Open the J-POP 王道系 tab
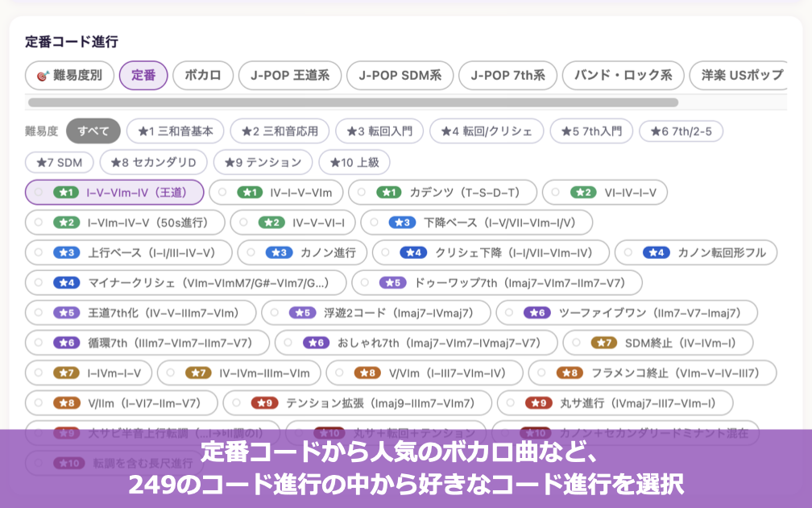The image size is (812, 508). [290, 76]
